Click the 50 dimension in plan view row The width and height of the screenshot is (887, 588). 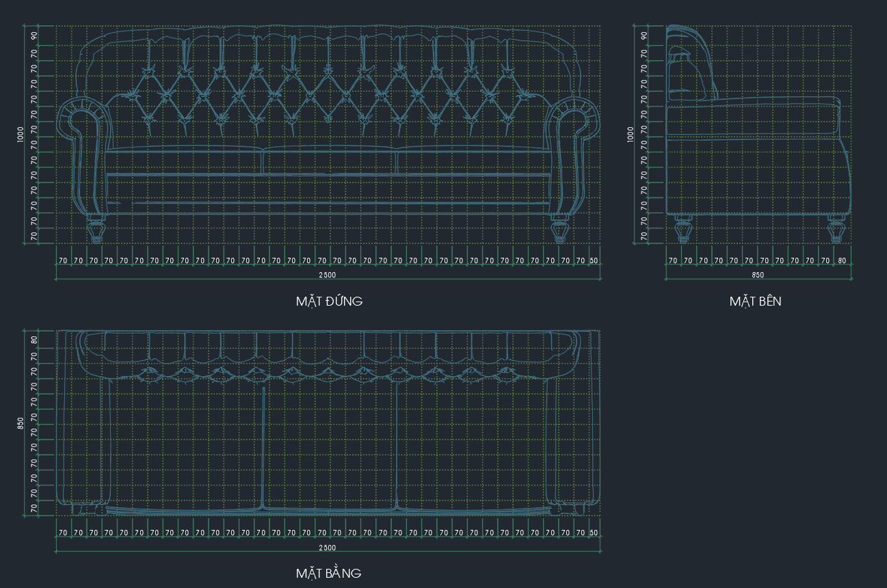tap(594, 533)
